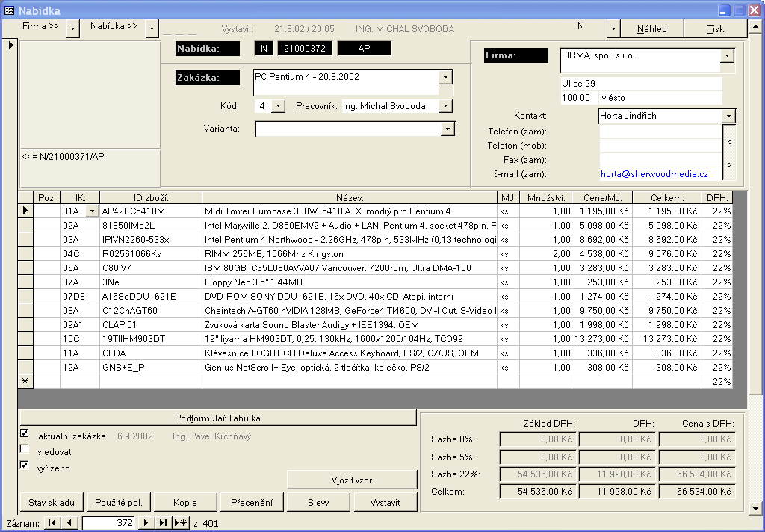Open the Kontakt dropdown list
765x532 pixels.
728,117
